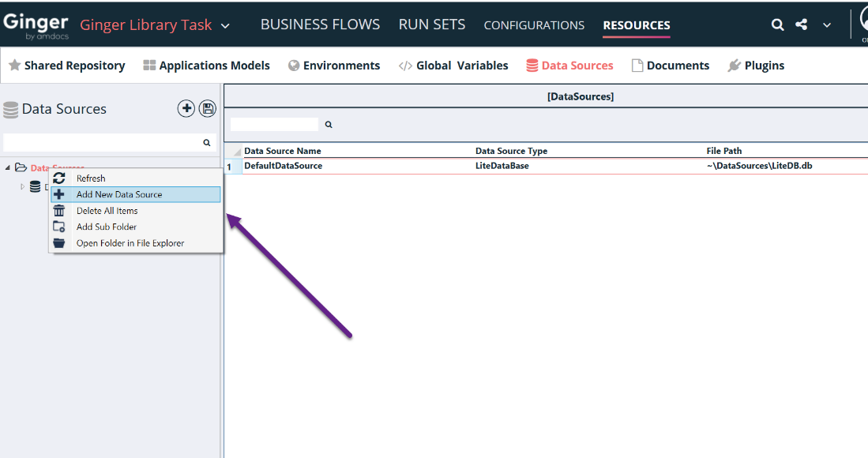This screenshot has width=868, height=458.
Task: Focus the Data Sources tree search field
Action: tap(103, 143)
